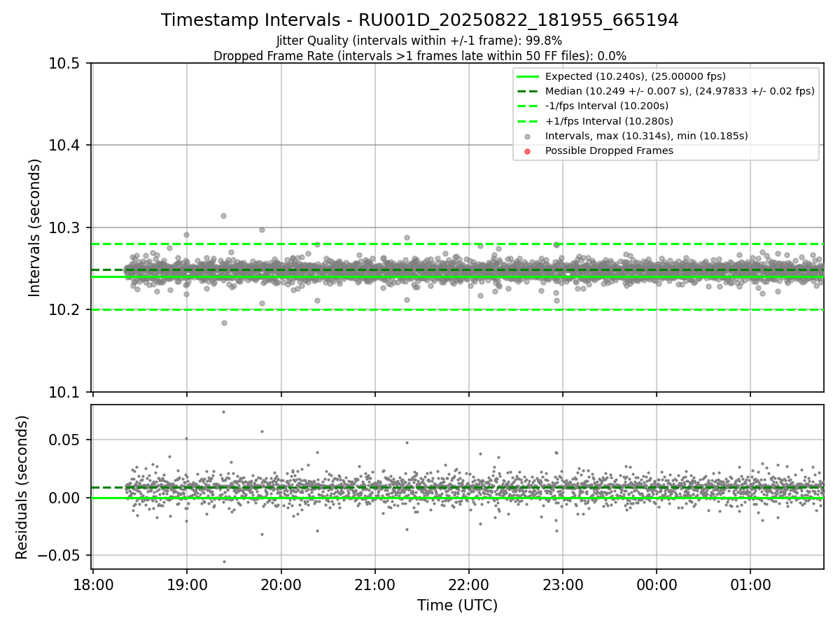Click the 'Intervals (seconds)' y-axis label
Screen dimensions: 840x630
click(x=35, y=227)
